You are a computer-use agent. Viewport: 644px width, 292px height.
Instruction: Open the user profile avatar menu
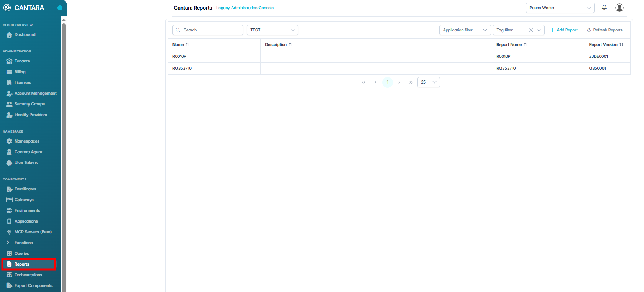click(x=619, y=8)
